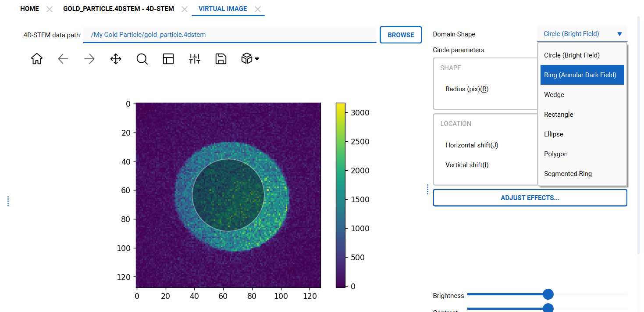Choose the Ellipse shape option
The image size is (644, 312).
coord(582,134)
